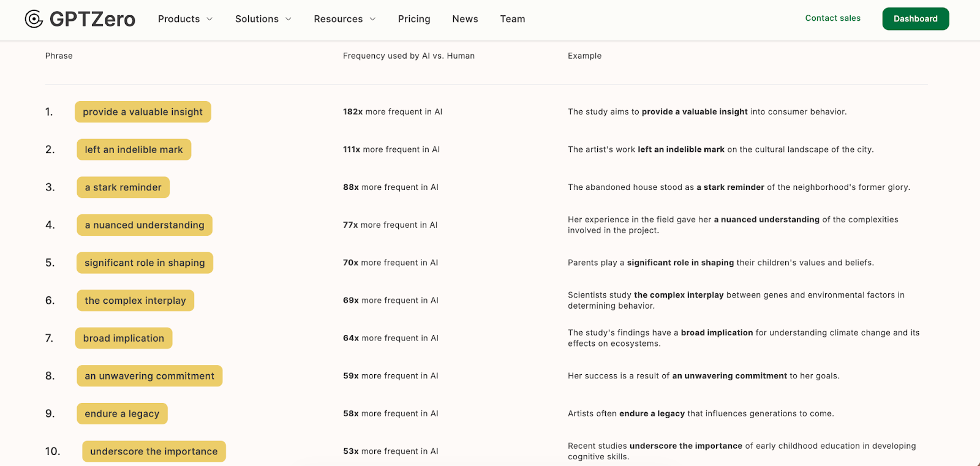Click the 'significant role in shaping' tag
This screenshot has height=466, width=980.
click(145, 263)
